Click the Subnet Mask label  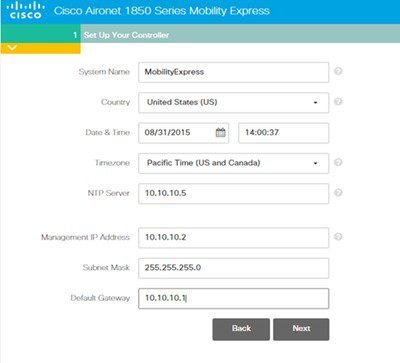tap(106, 267)
